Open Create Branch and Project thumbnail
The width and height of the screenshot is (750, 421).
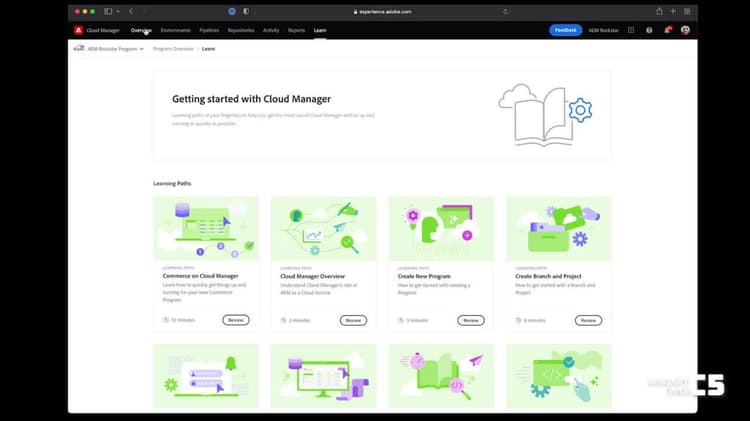tap(559, 229)
